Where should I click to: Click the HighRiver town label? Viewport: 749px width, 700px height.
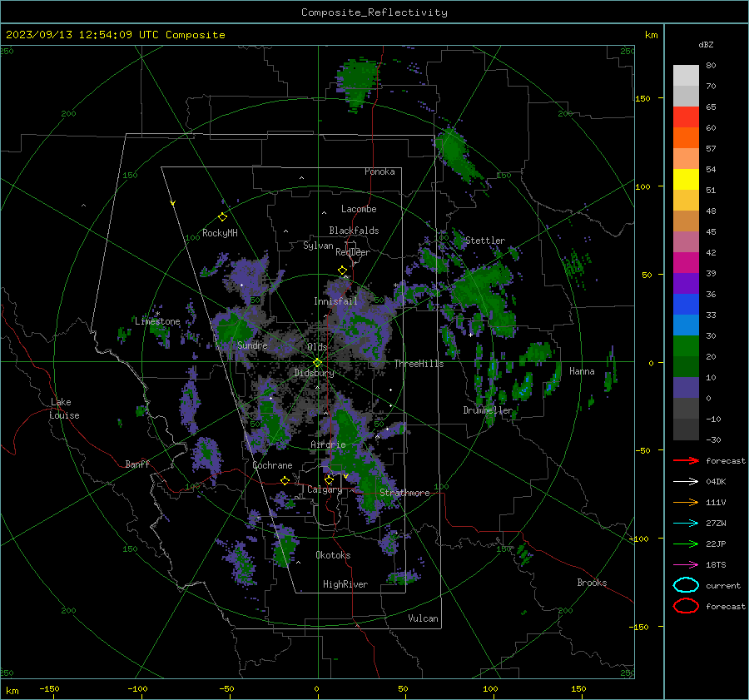(x=345, y=584)
